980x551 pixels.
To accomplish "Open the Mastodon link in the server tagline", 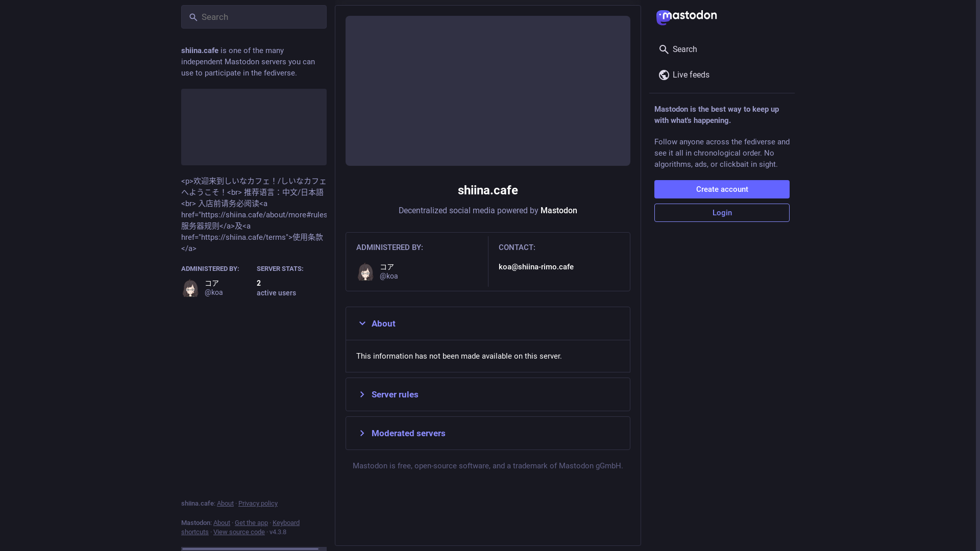I will [x=558, y=211].
